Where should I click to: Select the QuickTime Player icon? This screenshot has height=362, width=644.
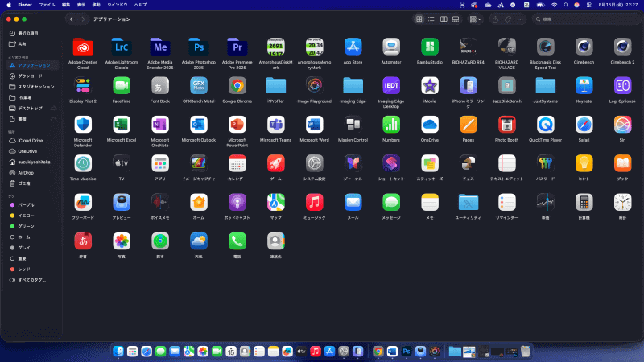click(546, 125)
